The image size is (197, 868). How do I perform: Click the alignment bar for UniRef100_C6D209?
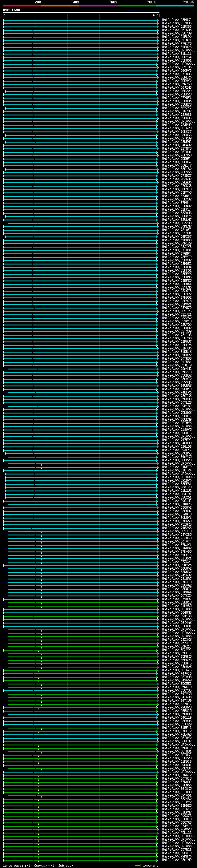coord(81,91)
